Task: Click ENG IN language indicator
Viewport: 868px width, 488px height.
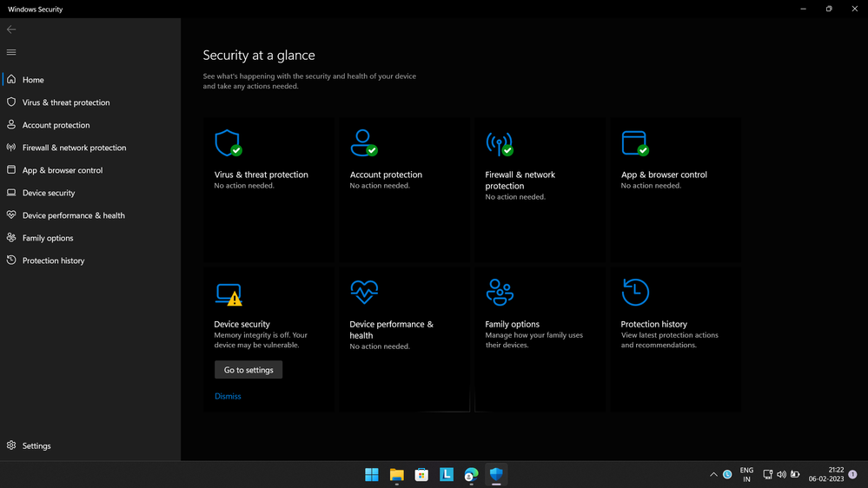Action: [x=746, y=475]
